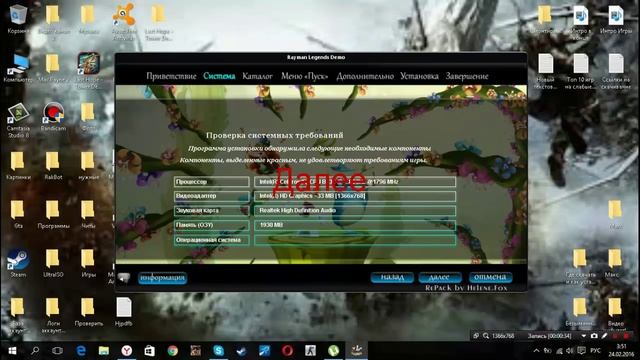
Task: Open the «информация» button in installer
Action: (x=162, y=278)
